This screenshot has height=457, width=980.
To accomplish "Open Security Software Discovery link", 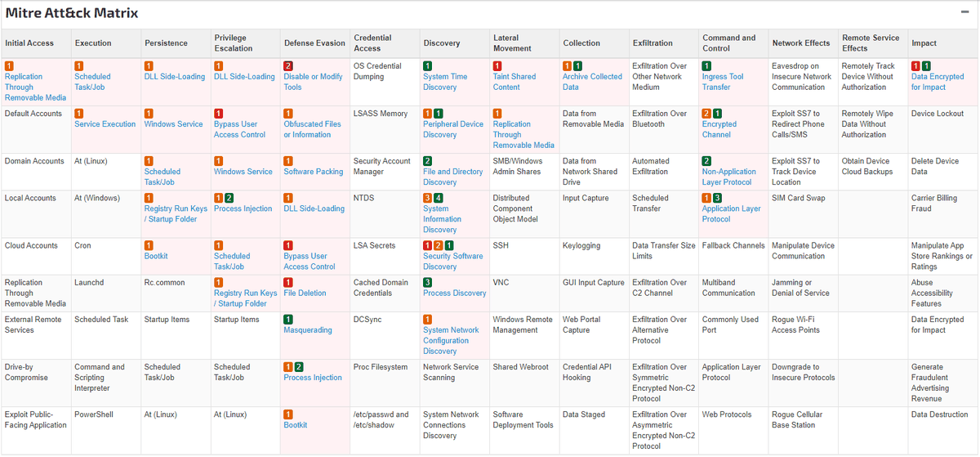I will click(x=452, y=261).
